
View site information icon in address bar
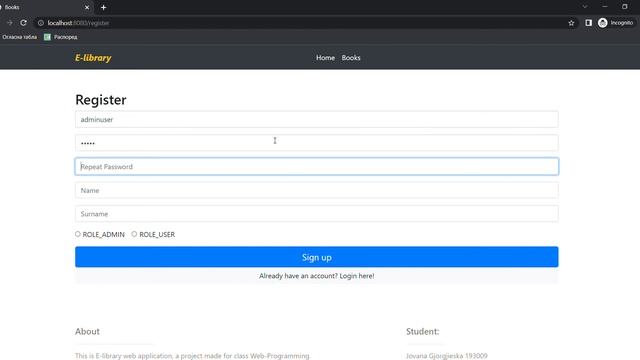tap(40, 23)
